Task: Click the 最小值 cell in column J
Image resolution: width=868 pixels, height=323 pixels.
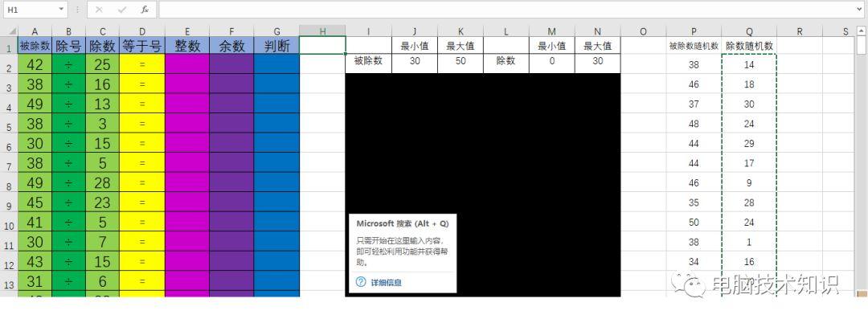Action: [x=415, y=46]
